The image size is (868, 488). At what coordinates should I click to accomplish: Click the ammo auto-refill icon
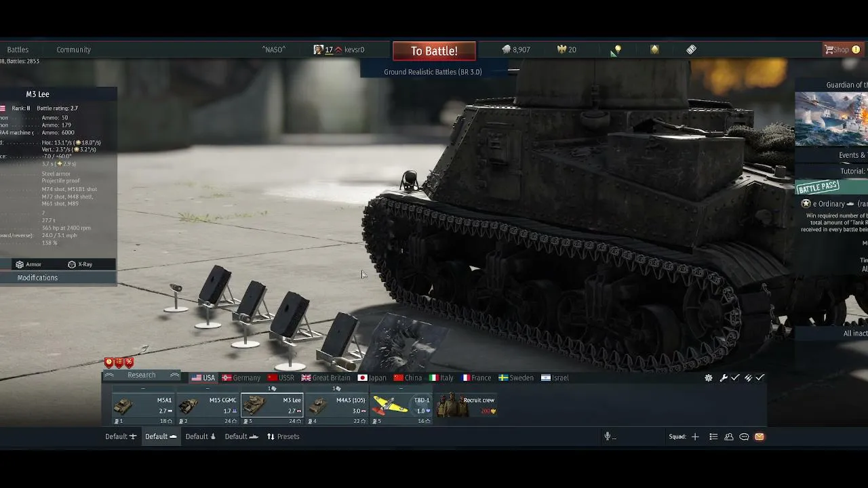pos(749,378)
